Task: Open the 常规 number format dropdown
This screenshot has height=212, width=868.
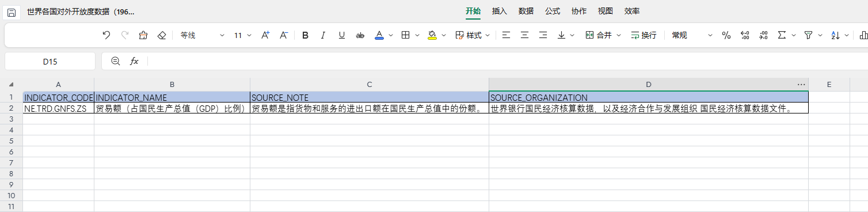Action: coord(692,35)
